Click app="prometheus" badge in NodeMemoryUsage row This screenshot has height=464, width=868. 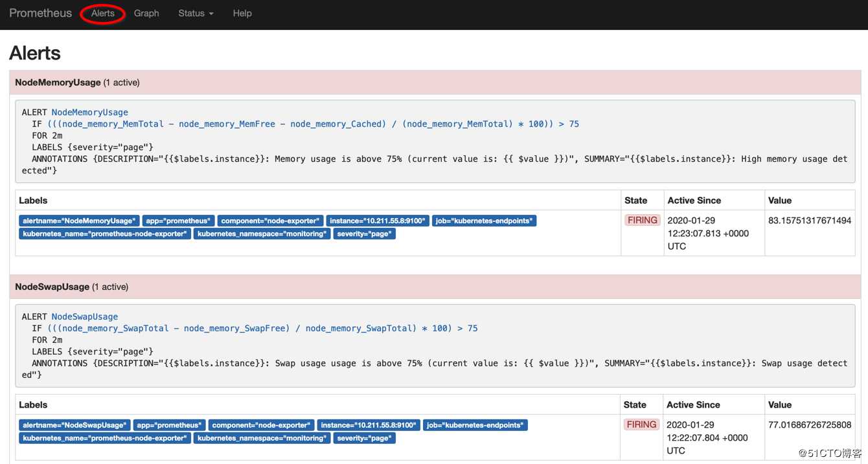pos(178,221)
